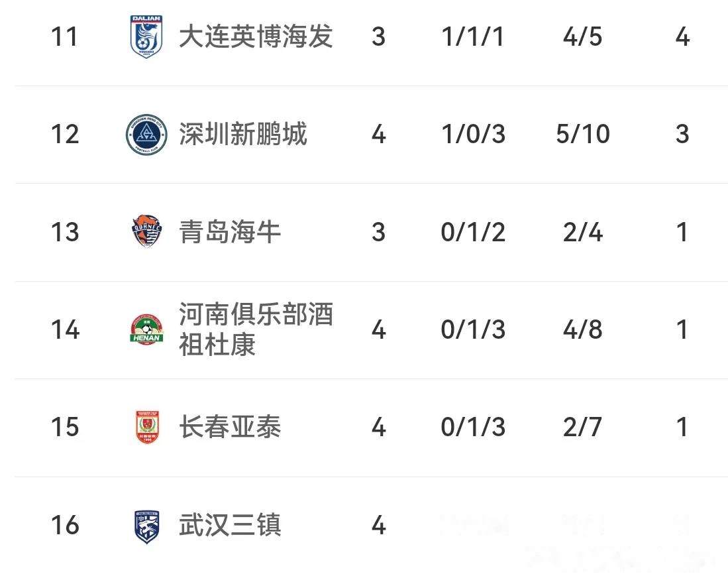This screenshot has width=728, height=584.
Task: Open the 深圳新鹏城 team name link
Action: click(x=243, y=135)
